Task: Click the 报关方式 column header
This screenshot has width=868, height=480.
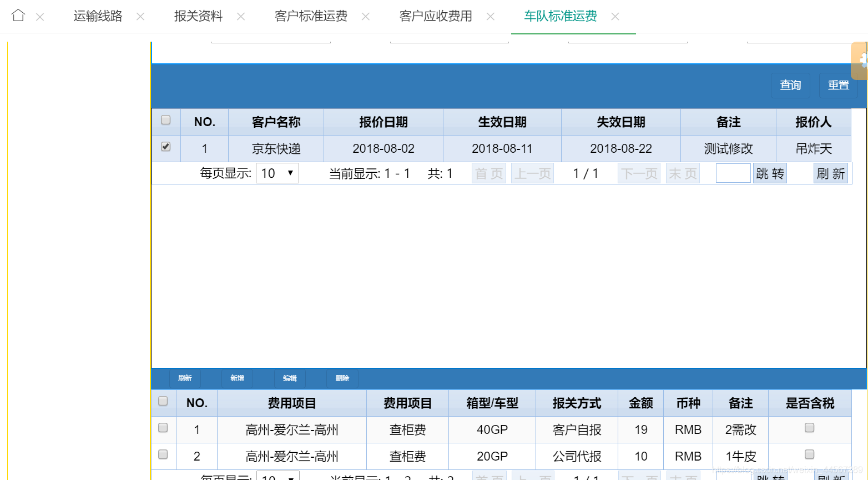Action: [x=577, y=403]
